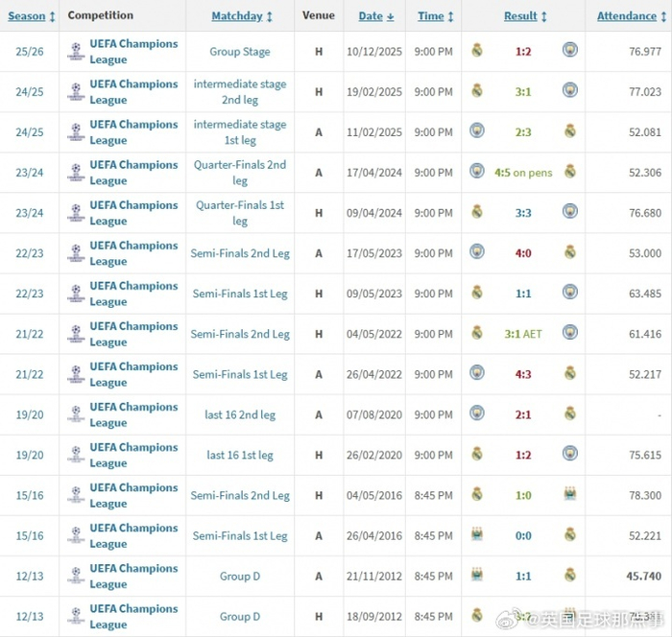The width and height of the screenshot is (672, 637).
Task: Click Real Madrid crest in 10/12/2025 row
Action: (477, 51)
